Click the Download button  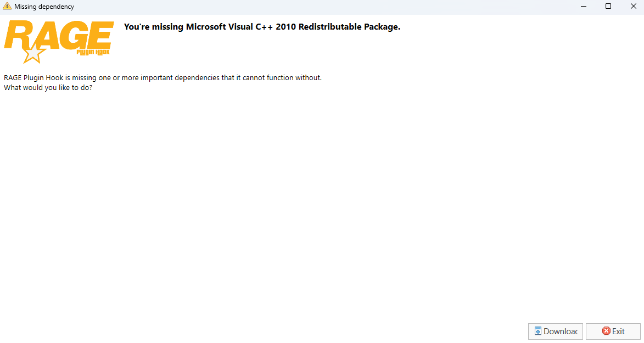pyautogui.click(x=555, y=331)
